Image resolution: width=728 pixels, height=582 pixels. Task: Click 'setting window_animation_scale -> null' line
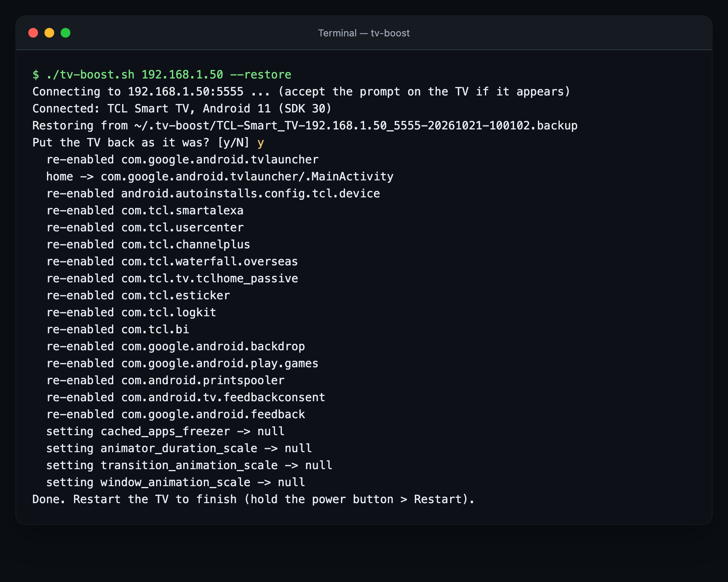pos(176,483)
